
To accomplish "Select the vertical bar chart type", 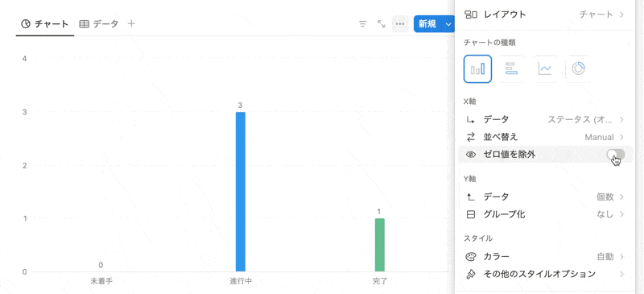I will click(477, 69).
